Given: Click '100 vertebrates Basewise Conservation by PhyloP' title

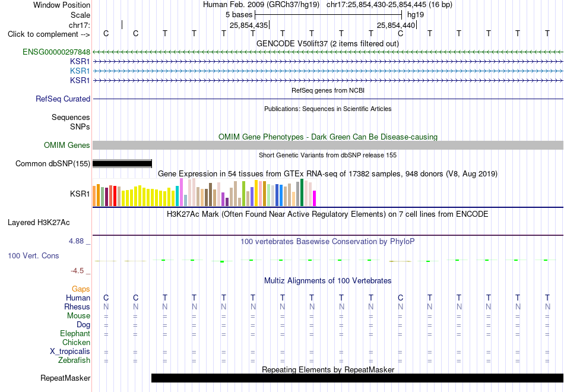Looking at the screenshot, I should pyautogui.click(x=328, y=242).
